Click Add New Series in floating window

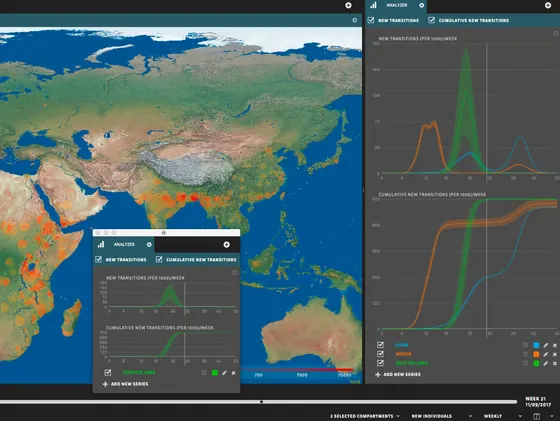click(x=125, y=384)
